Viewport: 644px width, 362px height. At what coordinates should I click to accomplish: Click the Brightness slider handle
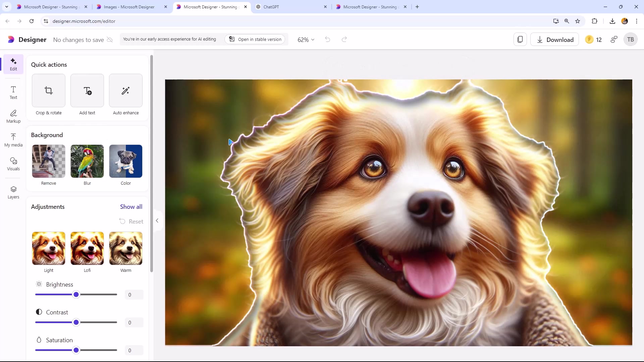(76, 295)
